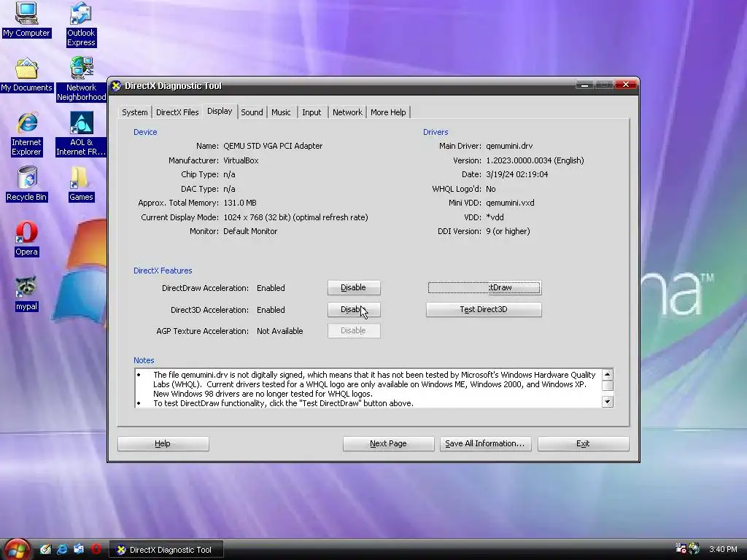This screenshot has width=747, height=560.
Task: Click the DDI Version 9 (or higher) value
Action: point(508,231)
